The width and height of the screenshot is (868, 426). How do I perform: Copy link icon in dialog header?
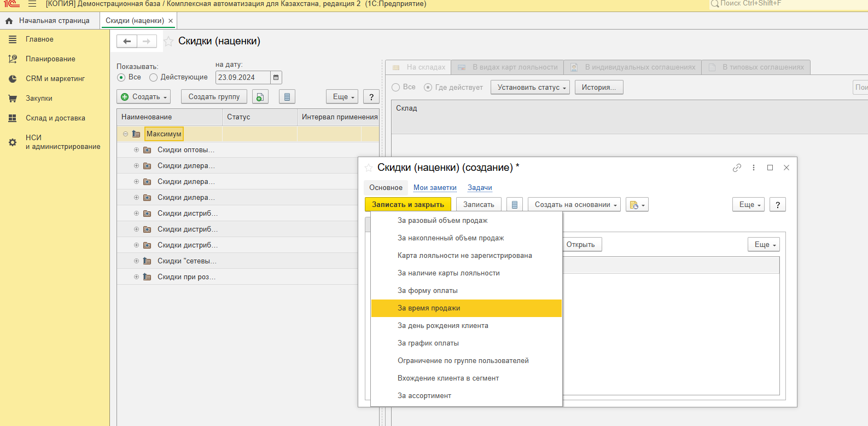[x=737, y=168]
